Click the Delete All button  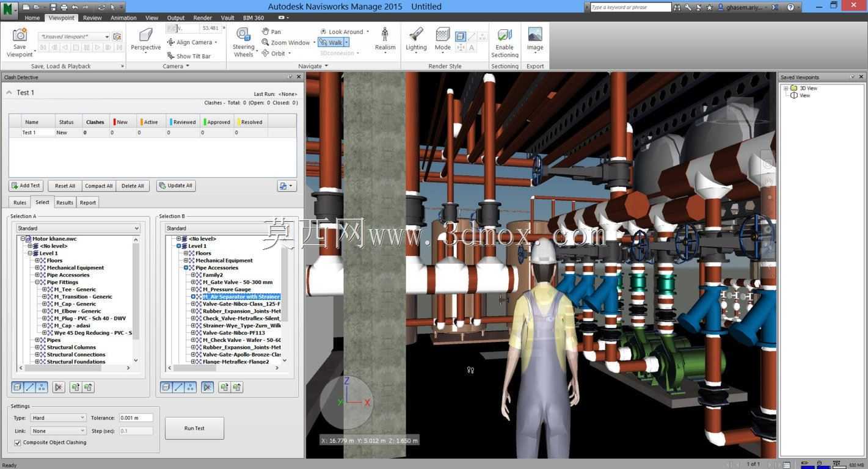[x=133, y=186]
